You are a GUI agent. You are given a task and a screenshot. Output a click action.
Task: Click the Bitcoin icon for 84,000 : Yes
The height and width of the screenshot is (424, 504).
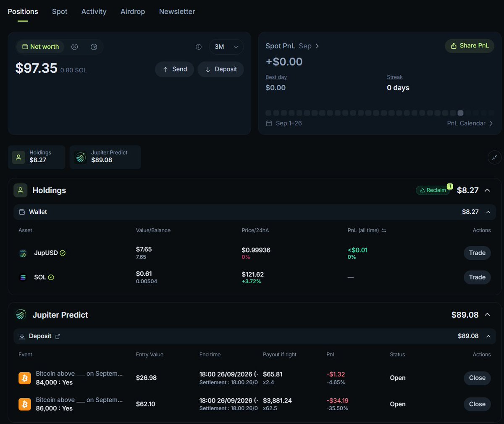click(25, 378)
